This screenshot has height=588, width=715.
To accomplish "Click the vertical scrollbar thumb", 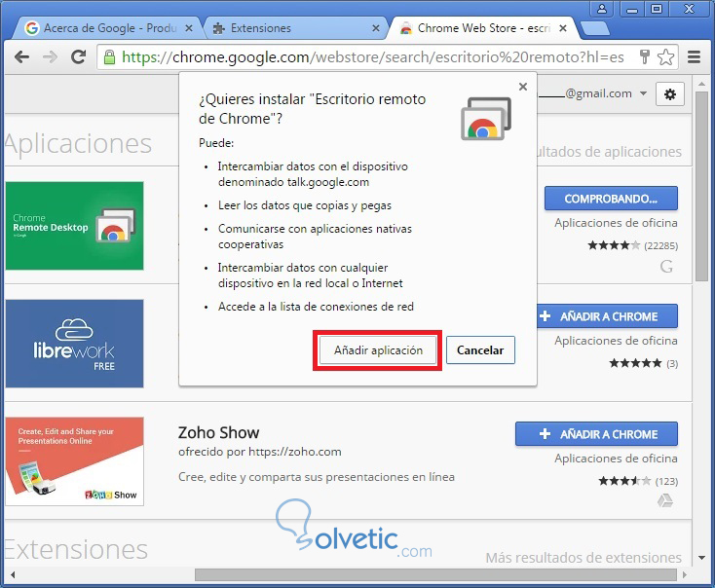I will click(x=701, y=187).
